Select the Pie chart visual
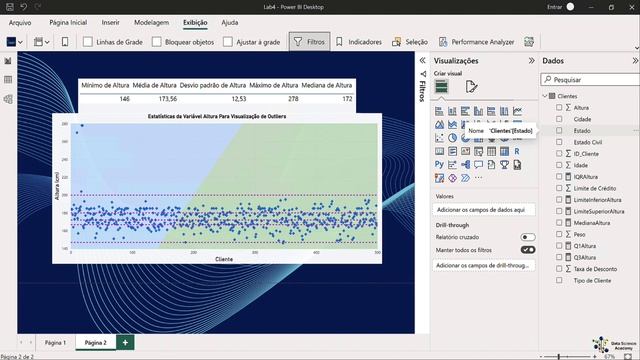The width and height of the screenshot is (640, 360). (x=452, y=138)
